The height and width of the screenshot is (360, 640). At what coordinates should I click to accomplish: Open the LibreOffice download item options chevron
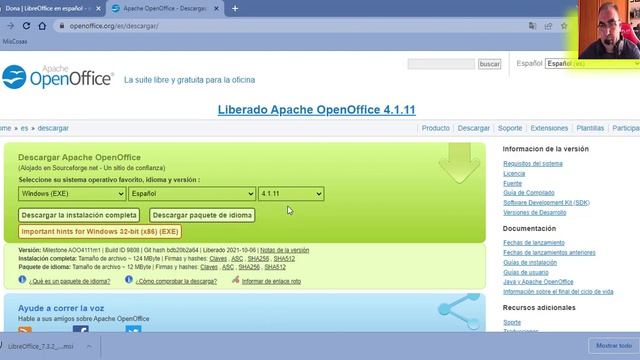point(89,346)
